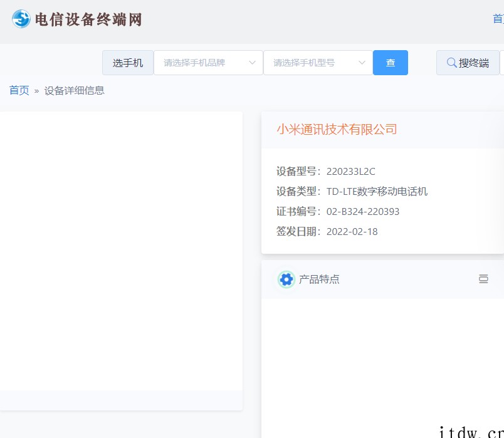
Task: Select the device model value 220233L2C
Action: pos(350,171)
